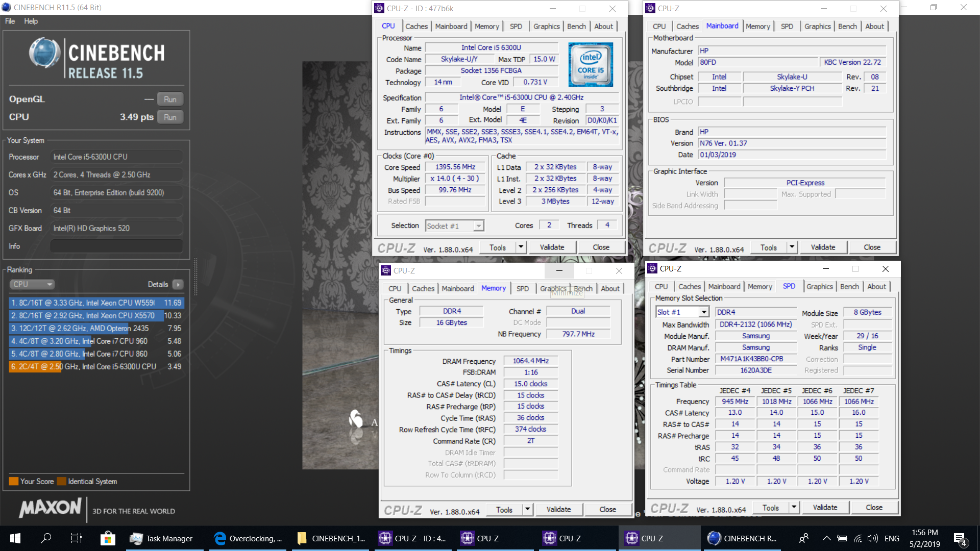Click Validate in CPU window
The width and height of the screenshot is (980, 551).
coord(552,247)
